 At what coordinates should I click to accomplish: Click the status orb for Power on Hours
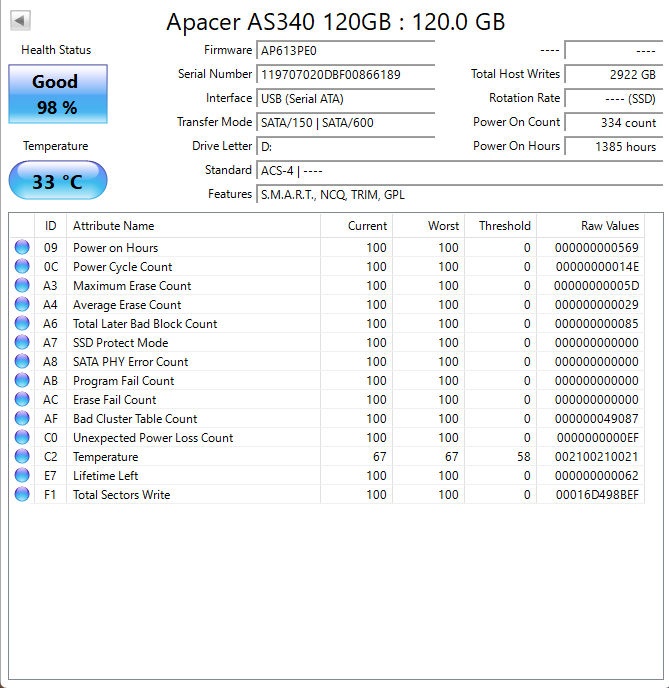22,247
